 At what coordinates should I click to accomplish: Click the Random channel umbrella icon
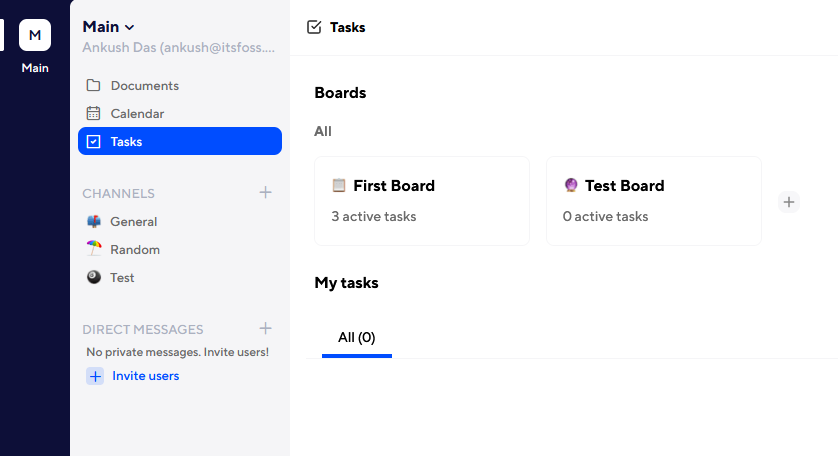94,250
